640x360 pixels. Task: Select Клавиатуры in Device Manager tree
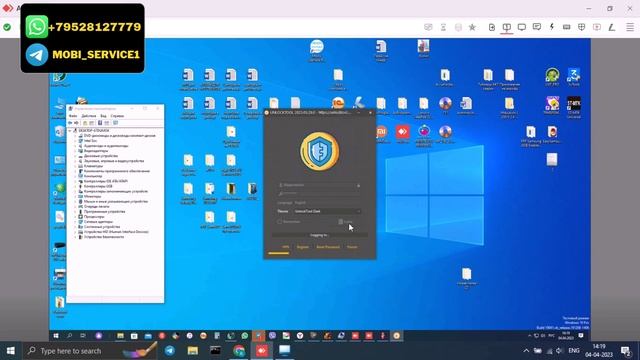(93, 166)
